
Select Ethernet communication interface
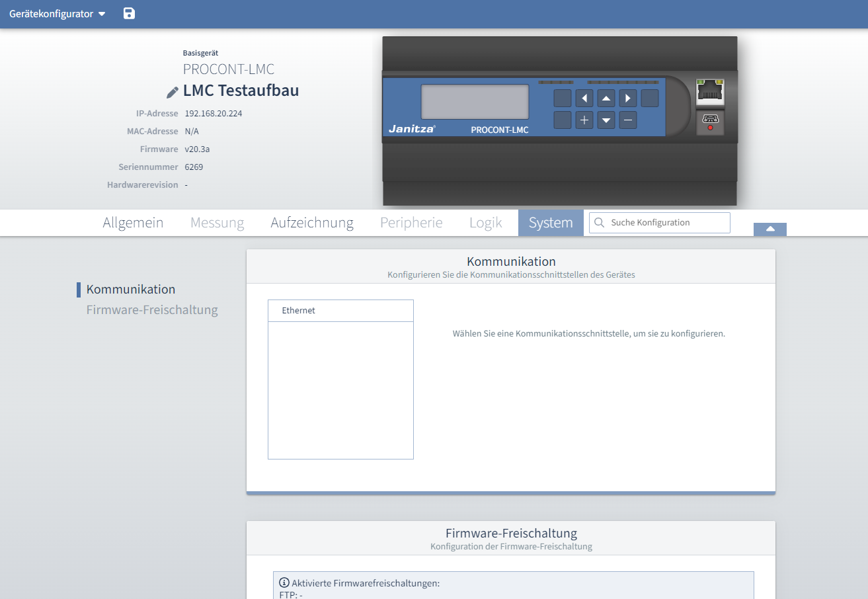pos(340,311)
